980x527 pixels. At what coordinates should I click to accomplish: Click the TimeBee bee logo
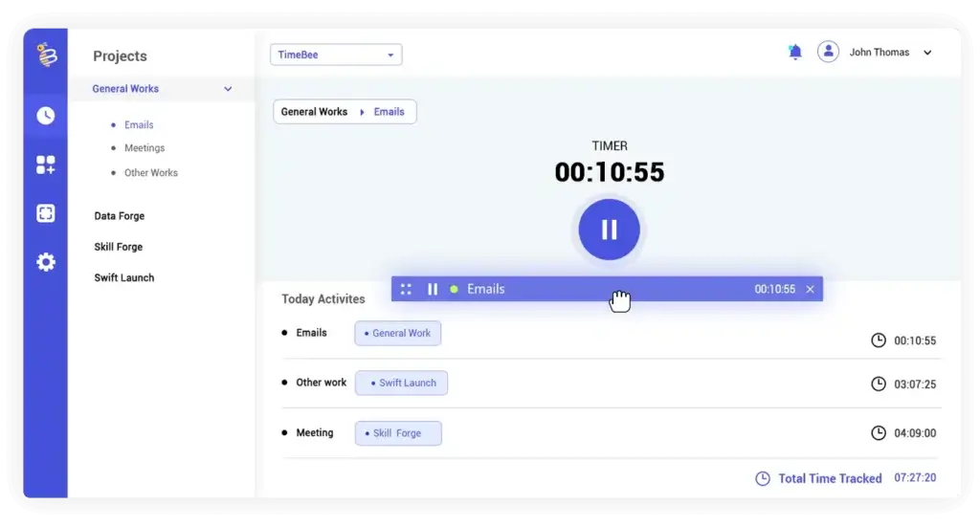pos(46,55)
